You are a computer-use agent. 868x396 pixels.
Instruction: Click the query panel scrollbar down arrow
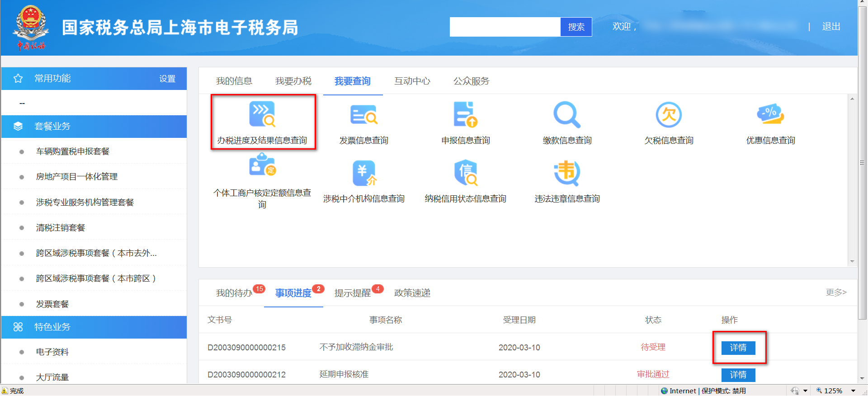pyautogui.click(x=852, y=261)
